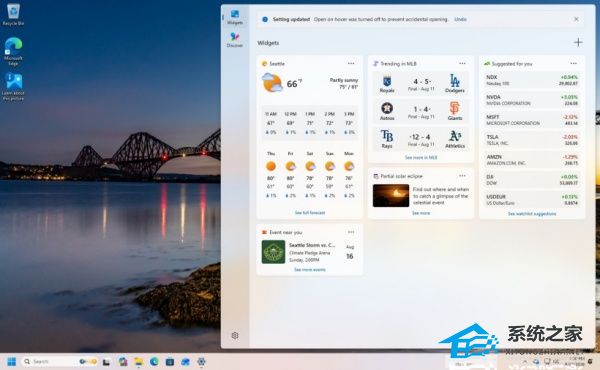The width and height of the screenshot is (600, 370).
Task: Undo the setting update
Action: coord(460,19)
